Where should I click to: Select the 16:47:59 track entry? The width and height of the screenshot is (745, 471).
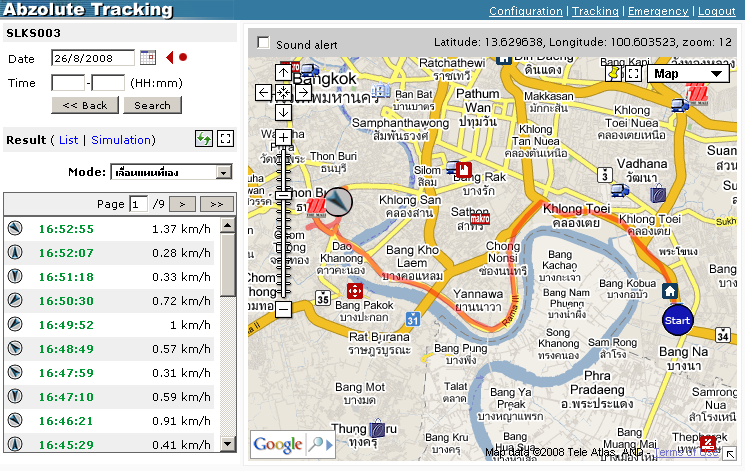(109, 373)
